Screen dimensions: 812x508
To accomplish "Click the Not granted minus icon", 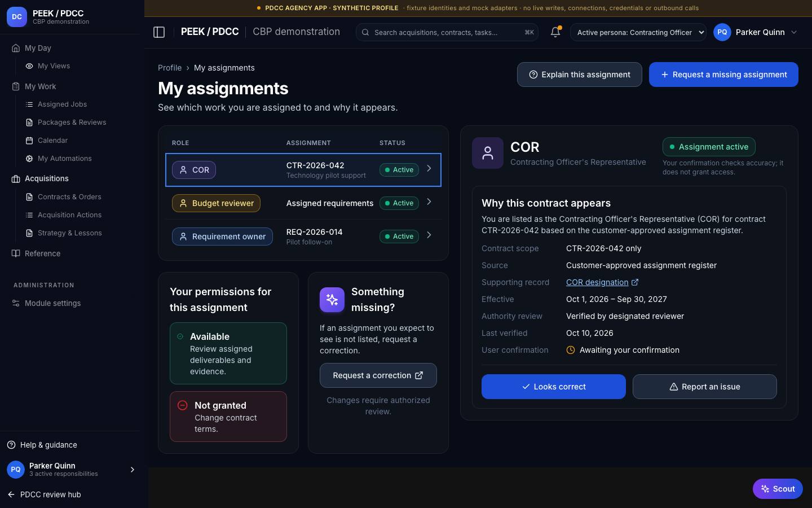I will pyautogui.click(x=183, y=405).
